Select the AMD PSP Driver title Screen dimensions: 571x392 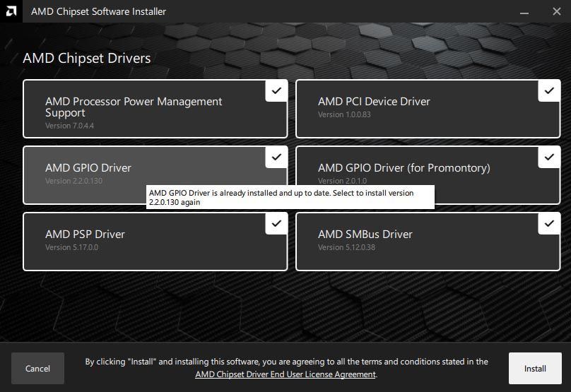point(85,234)
